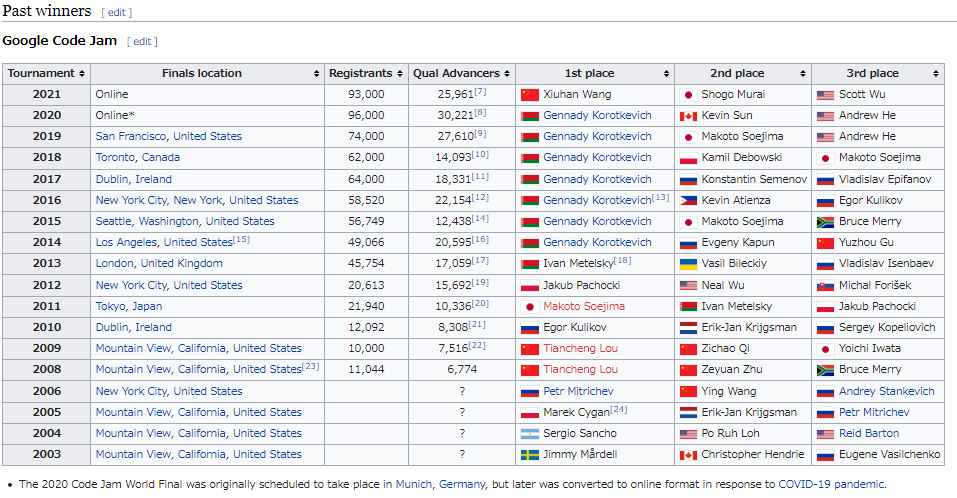Image resolution: width=957 pixels, height=498 pixels.
Task: Click the South Africa flag beside Bruce Merry in 2015
Action: click(x=825, y=222)
